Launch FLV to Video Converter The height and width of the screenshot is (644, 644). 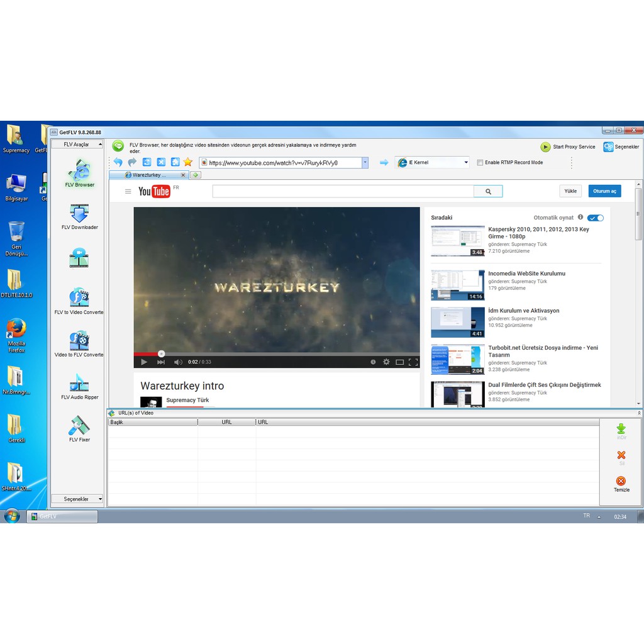tap(79, 301)
